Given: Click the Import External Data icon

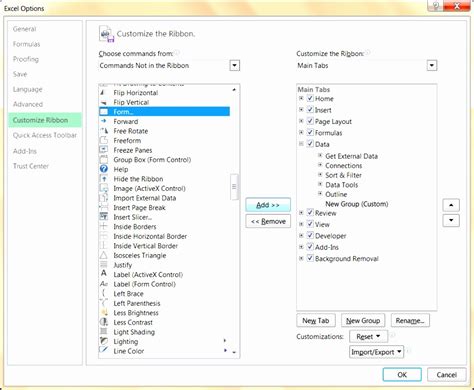Looking at the screenshot, I should 104,198.
